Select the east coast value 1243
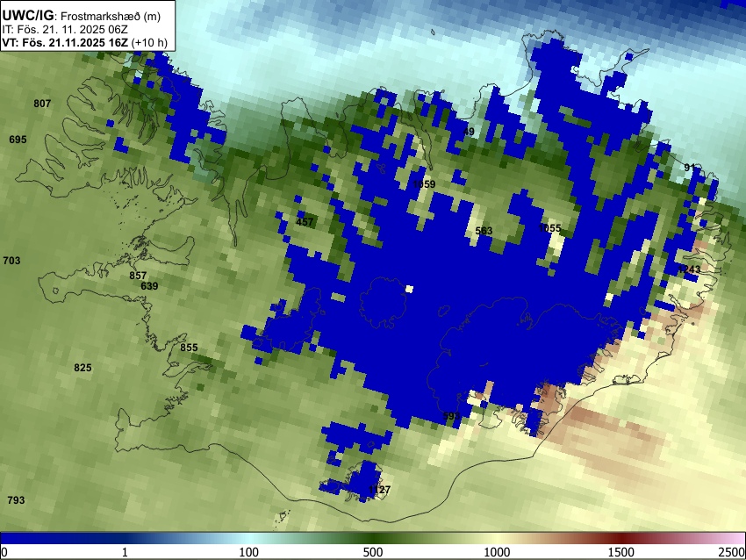This screenshot has width=746, height=560. click(x=689, y=269)
